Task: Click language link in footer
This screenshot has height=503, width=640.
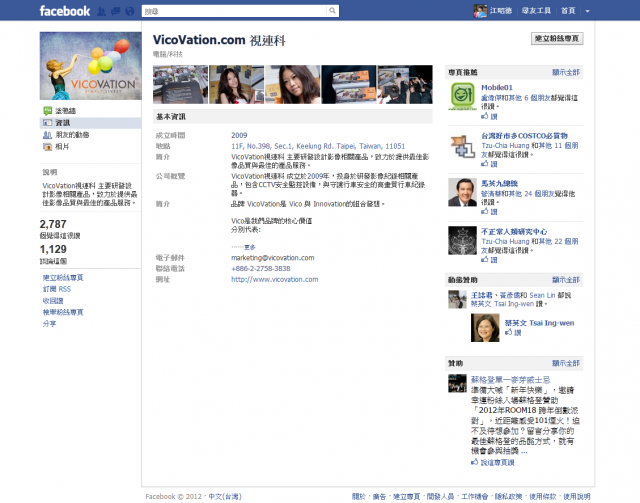Action: coord(225,496)
